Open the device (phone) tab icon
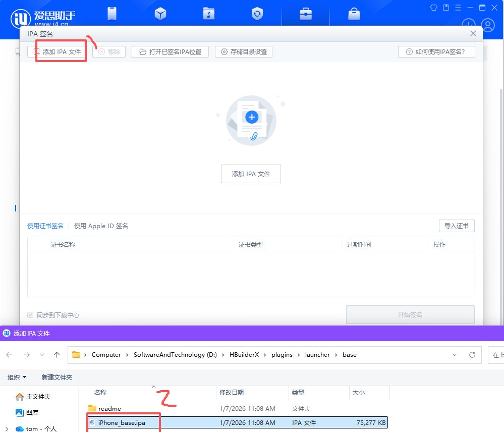The height and width of the screenshot is (432, 504). [112, 14]
